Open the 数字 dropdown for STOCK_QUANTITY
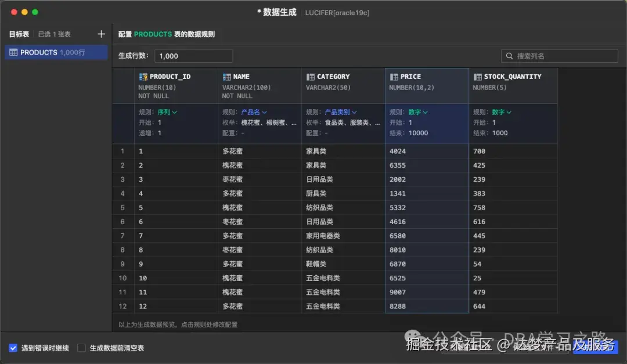Image resolution: width=627 pixels, height=364 pixels. (x=498, y=111)
